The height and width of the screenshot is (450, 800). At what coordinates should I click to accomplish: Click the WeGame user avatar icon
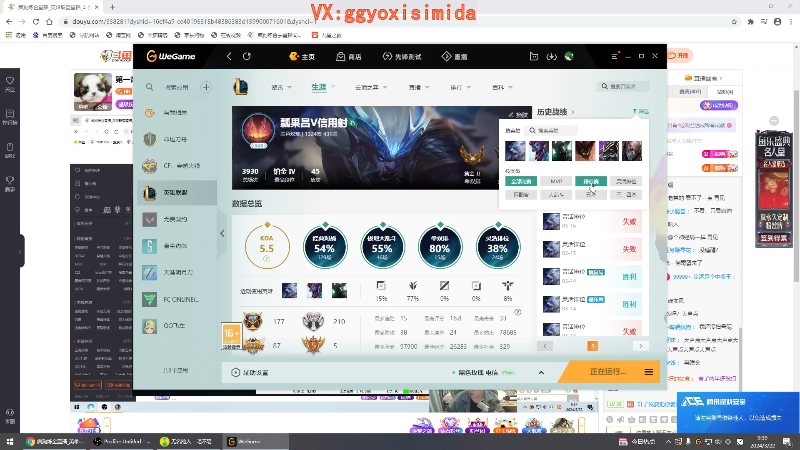pos(569,56)
